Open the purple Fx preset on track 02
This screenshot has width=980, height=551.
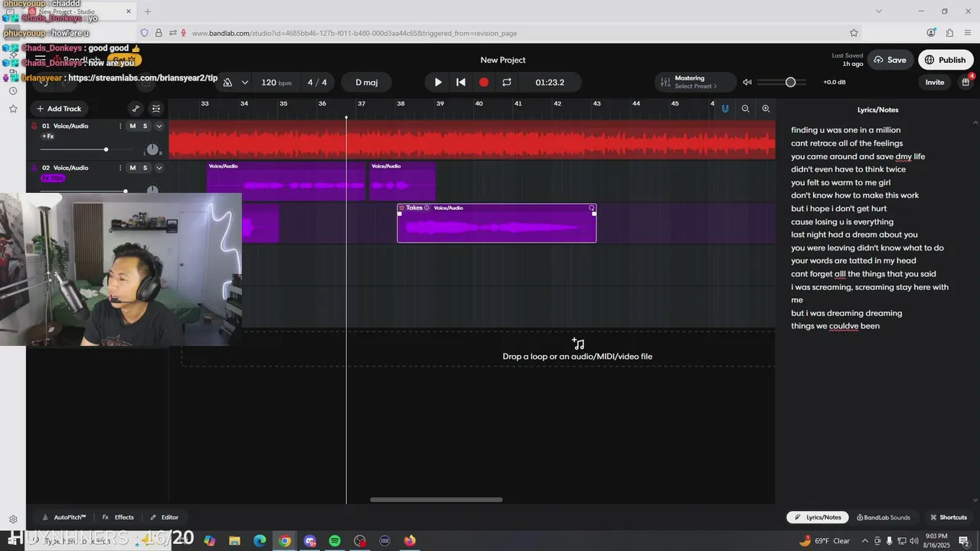click(53, 178)
